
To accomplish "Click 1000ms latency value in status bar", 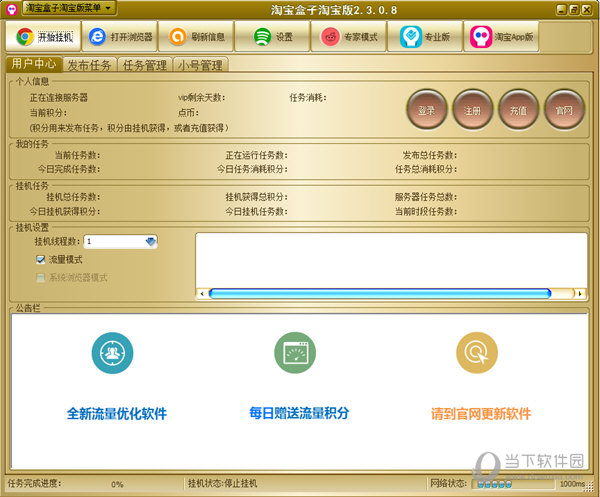I will (572, 484).
